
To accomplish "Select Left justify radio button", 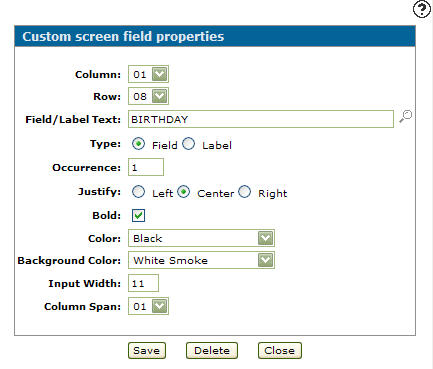I will point(138,192).
